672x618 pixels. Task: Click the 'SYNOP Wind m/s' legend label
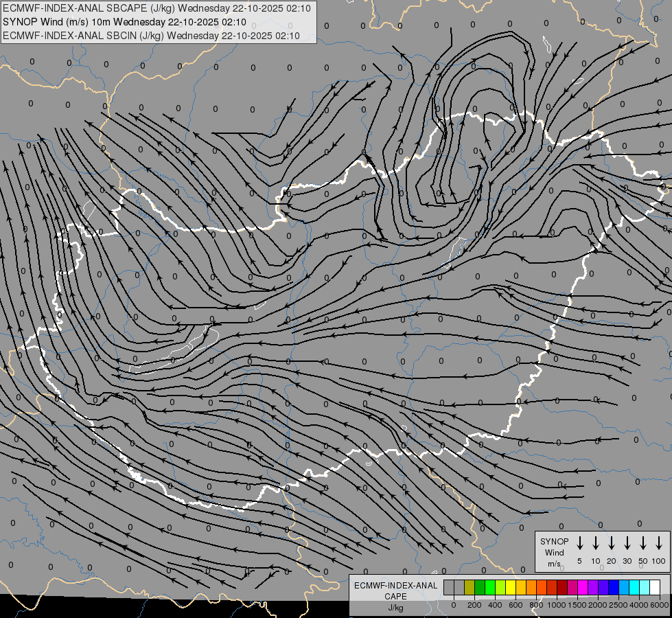pyautogui.click(x=554, y=552)
